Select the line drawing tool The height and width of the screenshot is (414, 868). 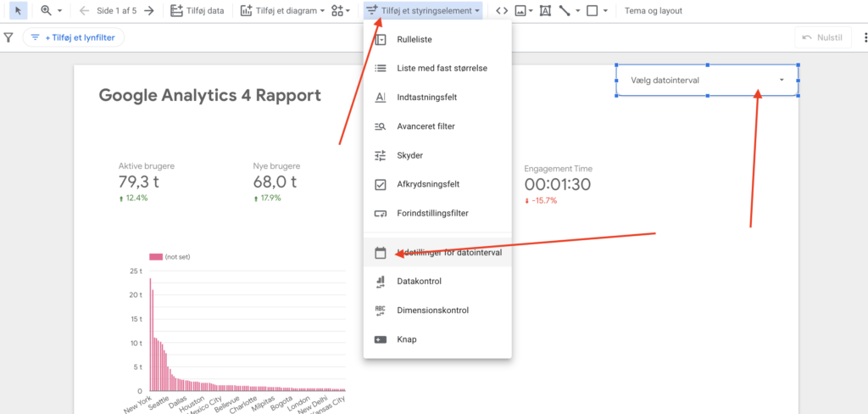coord(565,10)
